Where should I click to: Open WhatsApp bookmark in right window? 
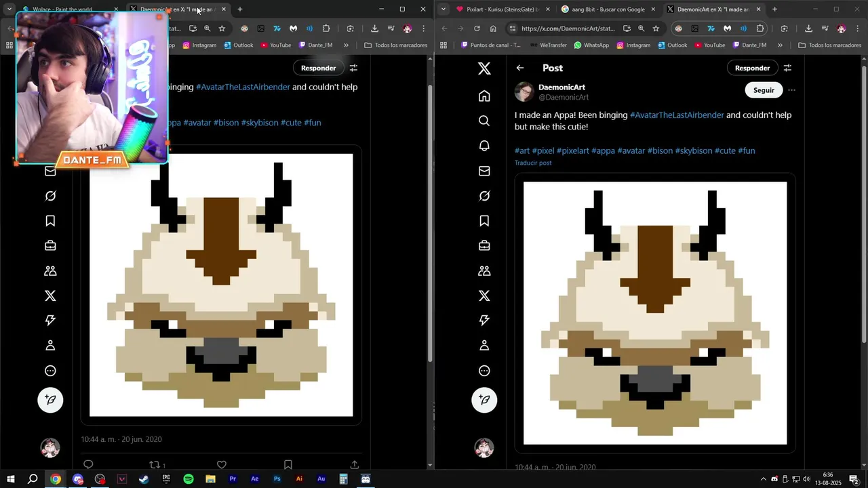591,45
